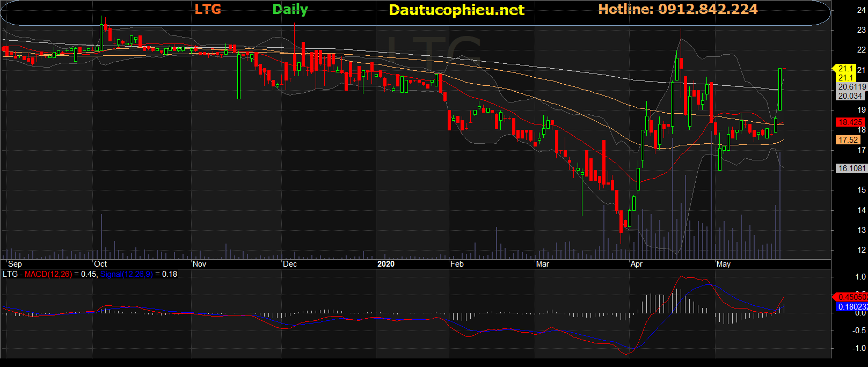
Task: Click the orange 17.52 price tag
Action: point(848,140)
